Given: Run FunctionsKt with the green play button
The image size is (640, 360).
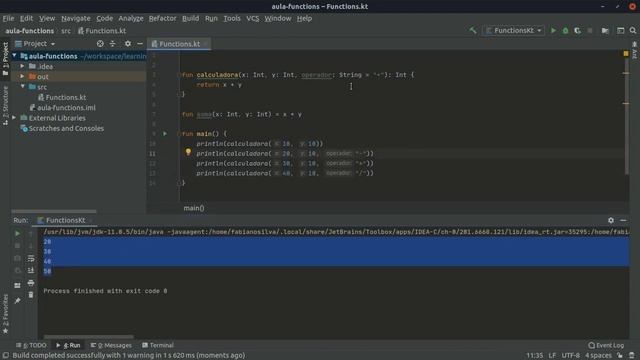Looking at the screenshot, I should click(553, 31).
